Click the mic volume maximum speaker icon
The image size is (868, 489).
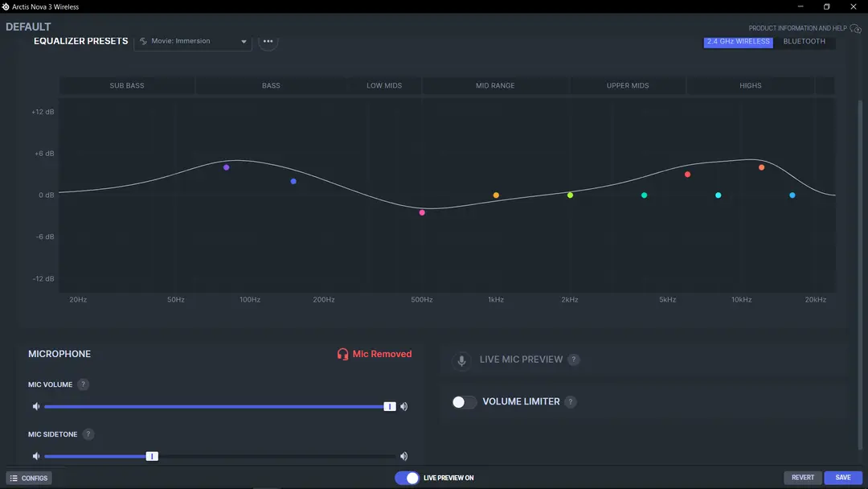pos(404,406)
